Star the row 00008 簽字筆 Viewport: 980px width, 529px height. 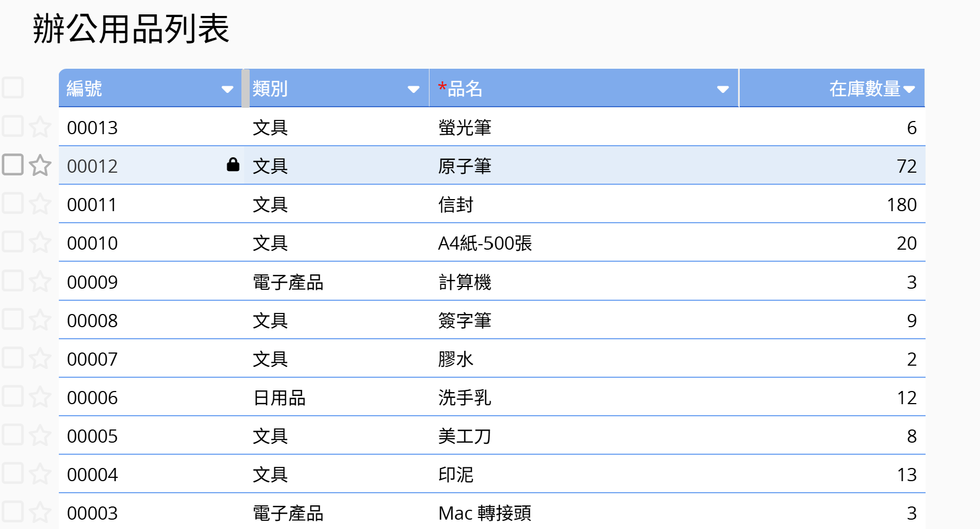[40, 320]
